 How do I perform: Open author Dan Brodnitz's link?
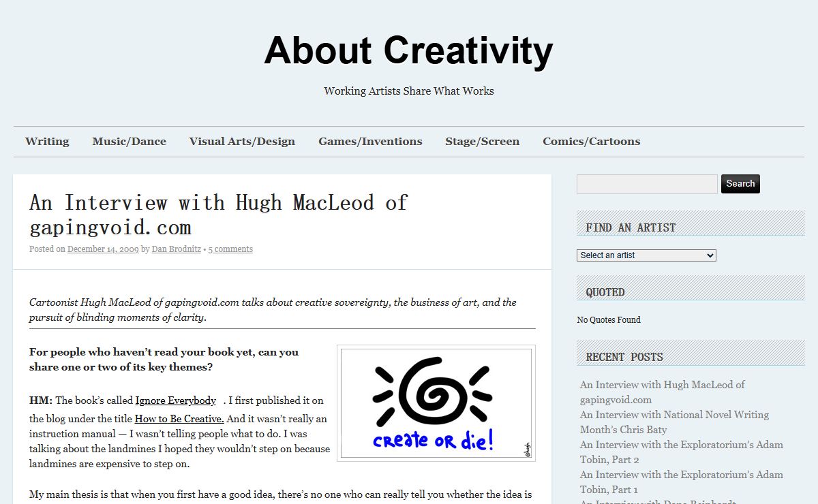point(176,249)
